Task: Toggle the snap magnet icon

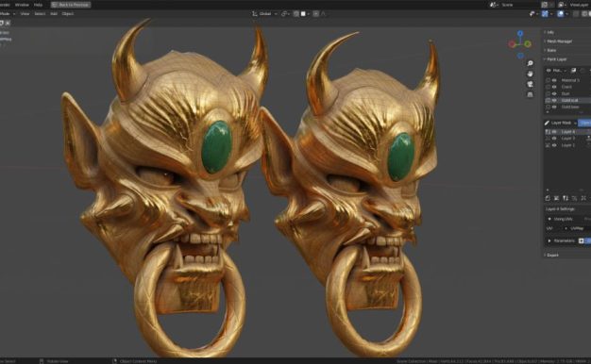Action: (x=296, y=14)
